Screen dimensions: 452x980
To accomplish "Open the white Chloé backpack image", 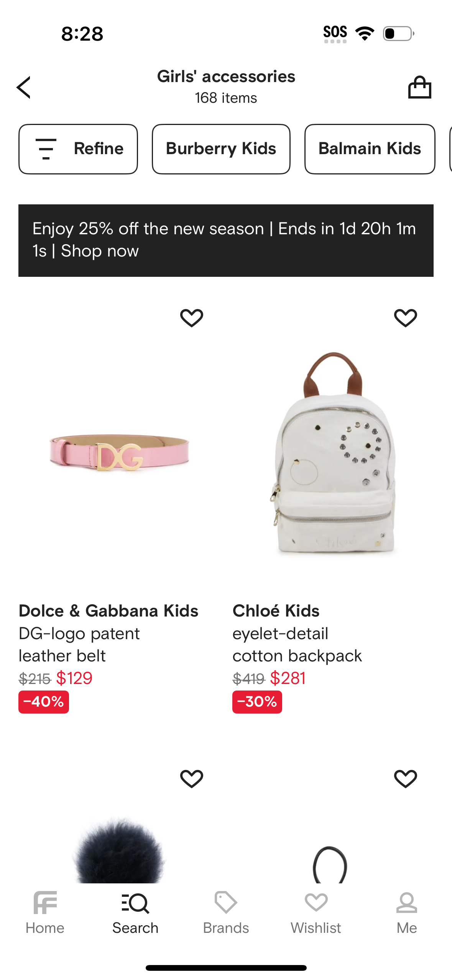I will coord(333,452).
